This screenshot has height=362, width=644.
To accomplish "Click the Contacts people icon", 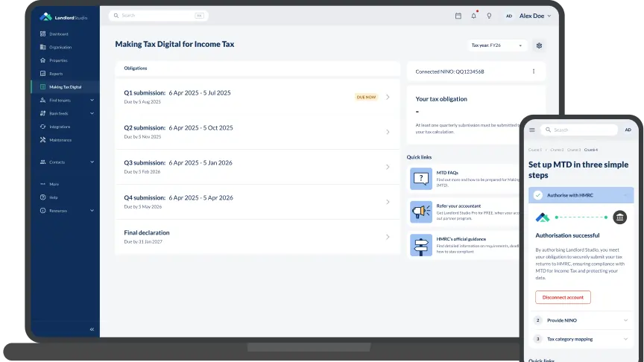I will [x=42, y=162].
